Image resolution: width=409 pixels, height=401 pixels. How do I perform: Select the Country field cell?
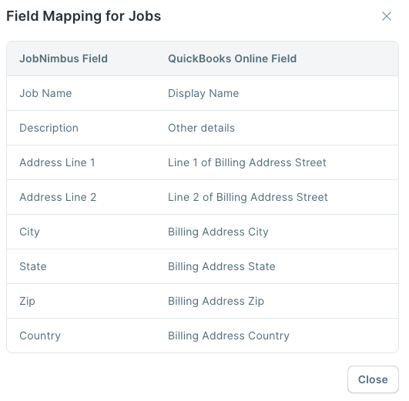[x=40, y=336]
